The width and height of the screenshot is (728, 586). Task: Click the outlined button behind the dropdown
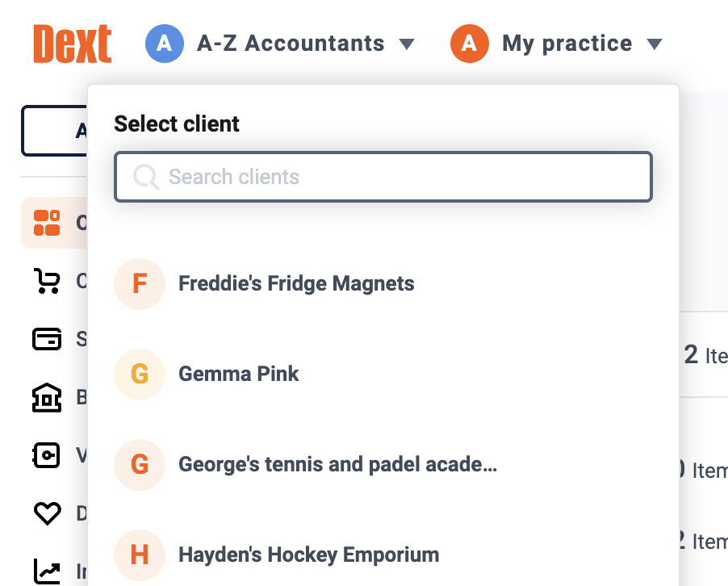[x=54, y=131]
